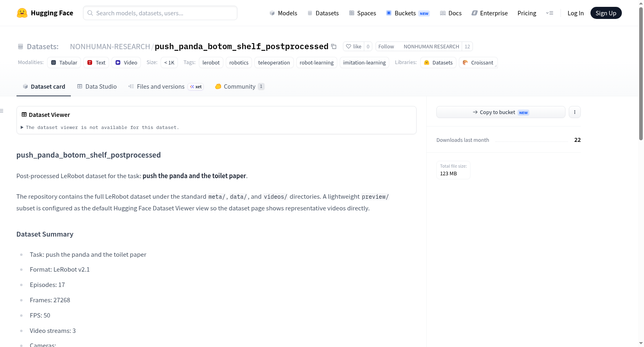Click the Hugging Face logo icon

(x=22, y=13)
